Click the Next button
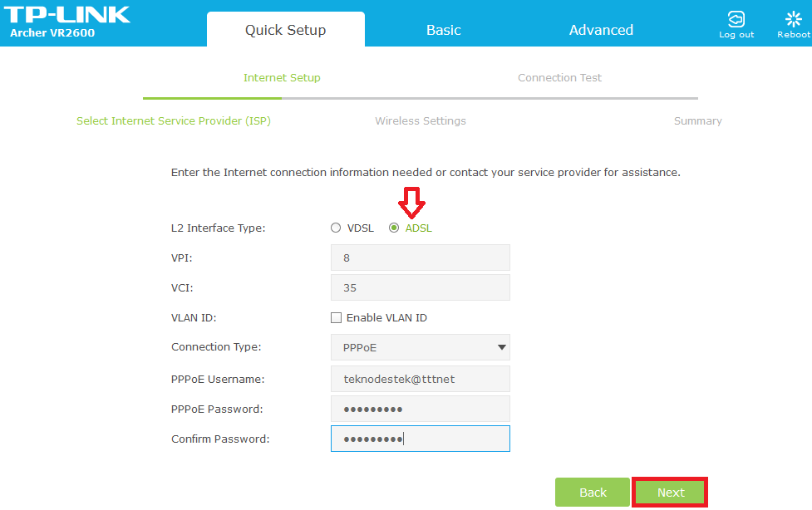 [x=669, y=492]
